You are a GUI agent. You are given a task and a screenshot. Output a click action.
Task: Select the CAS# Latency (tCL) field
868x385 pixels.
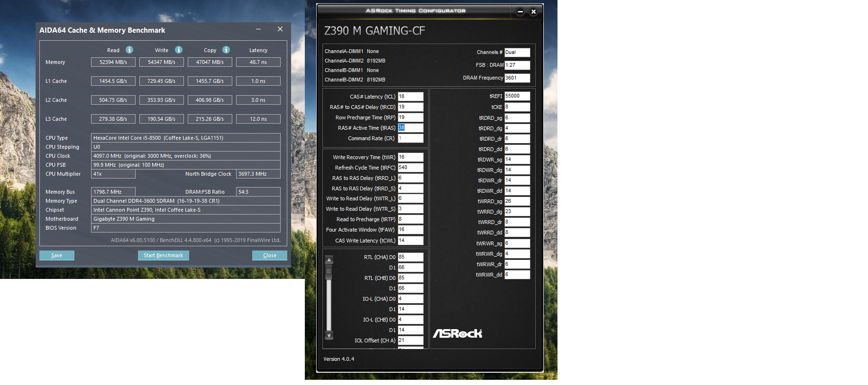(x=411, y=97)
